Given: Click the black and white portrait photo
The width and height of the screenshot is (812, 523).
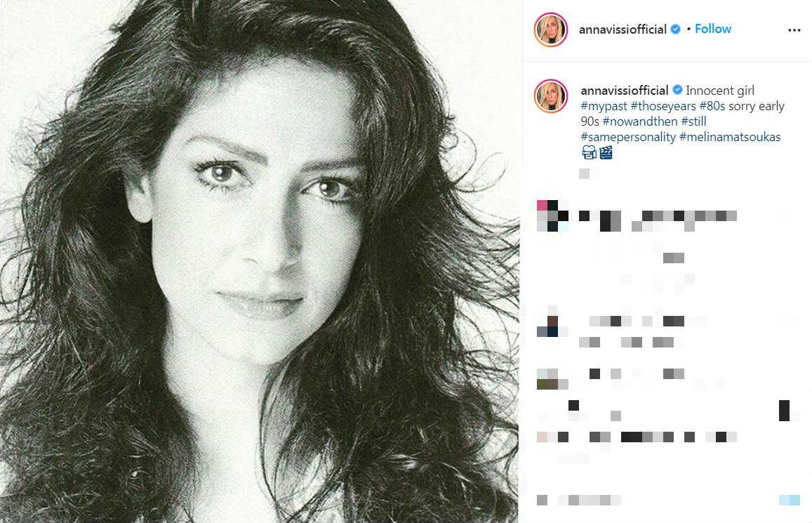Looking at the screenshot, I should click(260, 261).
